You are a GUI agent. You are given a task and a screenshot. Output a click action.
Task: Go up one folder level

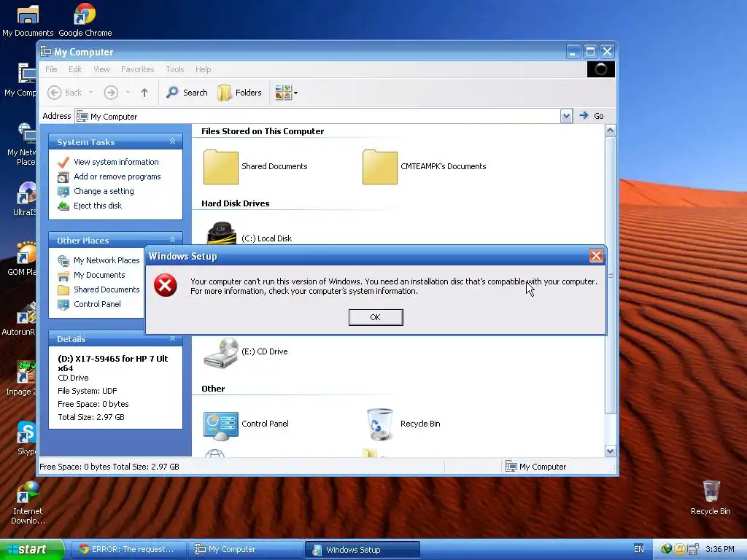point(144,93)
